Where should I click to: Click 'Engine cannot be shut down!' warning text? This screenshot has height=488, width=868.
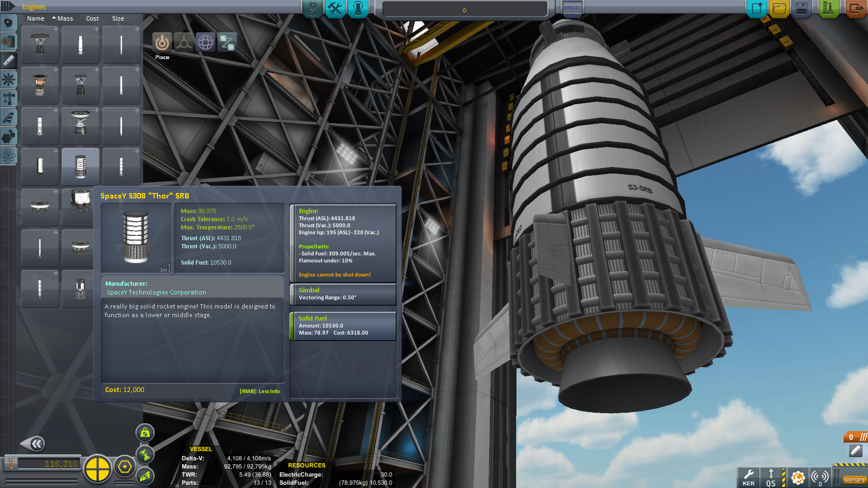pos(335,275)
